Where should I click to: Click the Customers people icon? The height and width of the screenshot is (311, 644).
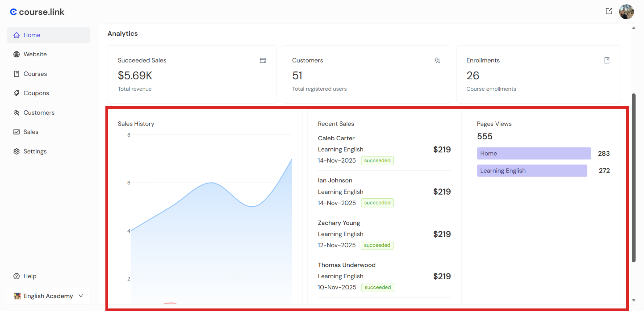coord(17,112)
